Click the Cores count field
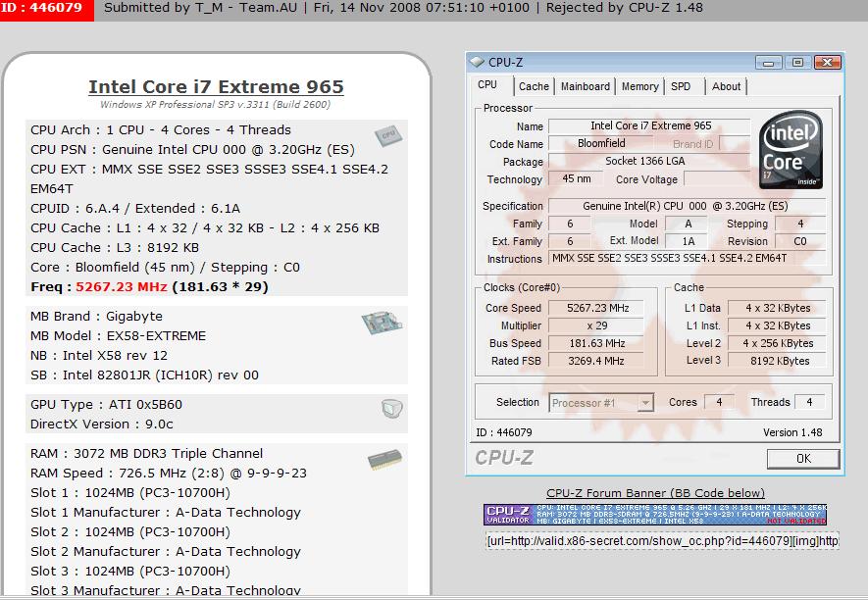This screenshot has width=868, height=600. coord(719,402)
